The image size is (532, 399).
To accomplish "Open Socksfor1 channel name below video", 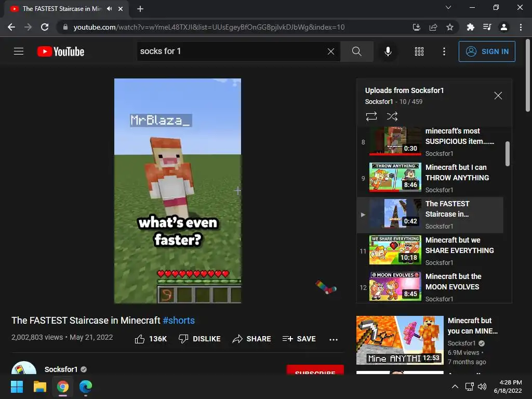I will click(x=61, y=369).
